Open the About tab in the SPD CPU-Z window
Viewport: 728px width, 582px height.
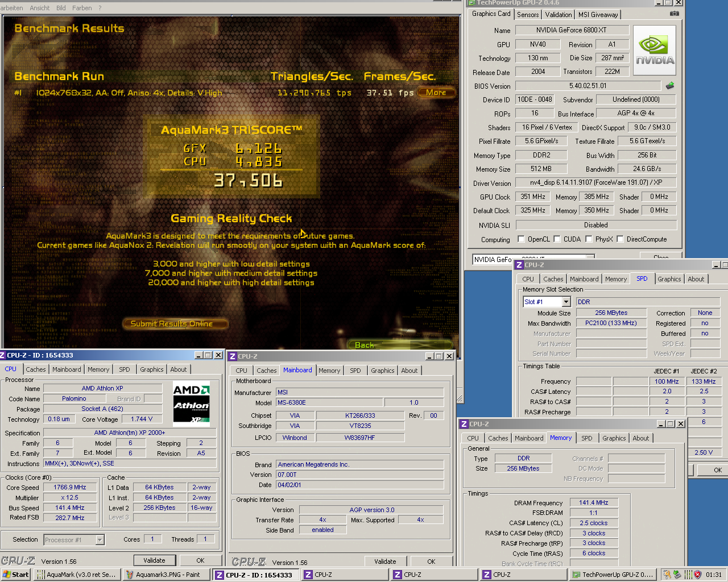(696, 279)
